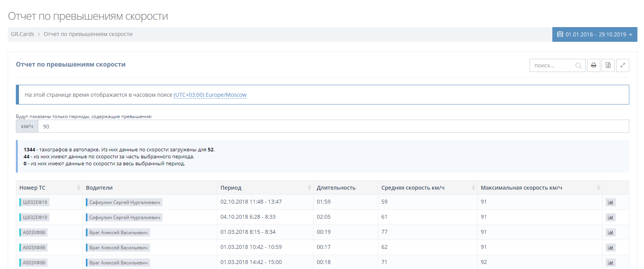Open the Europe/Moscow timezone link
The width and height of the screenshot is (644, 269).
click(210, 95)
